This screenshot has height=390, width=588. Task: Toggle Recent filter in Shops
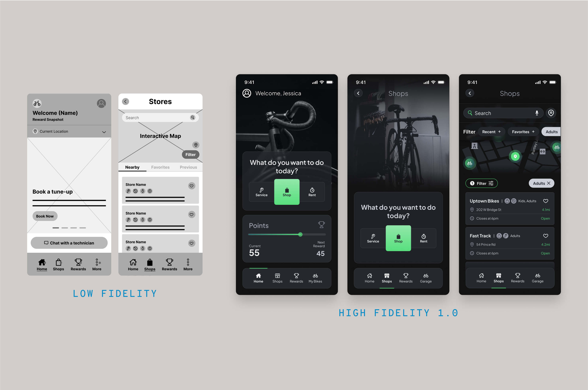coord(491,131)
